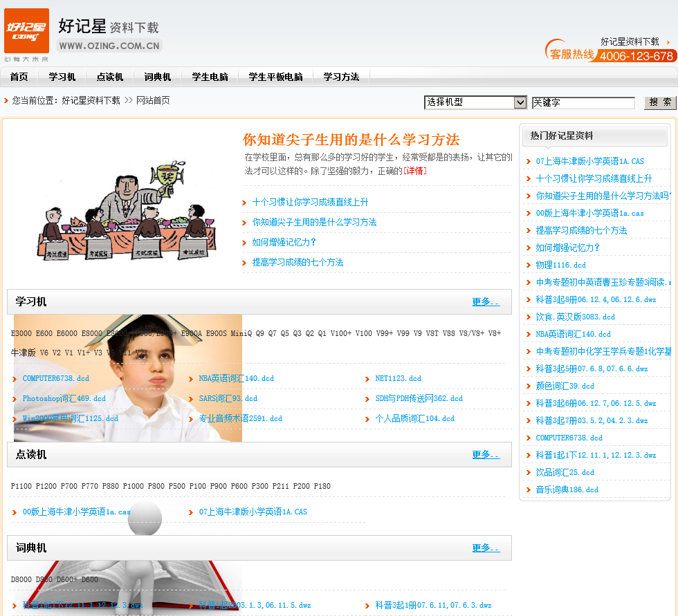678x616 pixels.
Task: Open the 学生平板电脑 navigation tab
Action: 275,77
